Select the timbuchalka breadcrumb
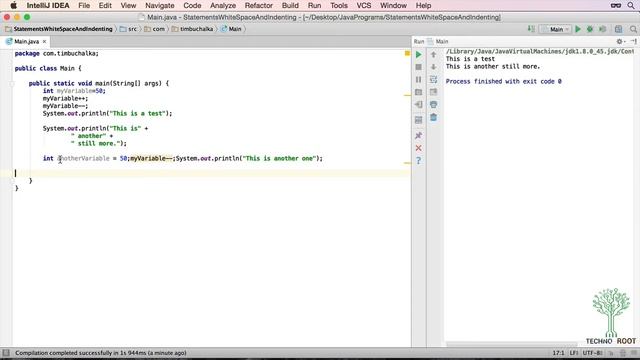Image resolution: width=640 pixels, height=360 pixels. click(193, 29)
